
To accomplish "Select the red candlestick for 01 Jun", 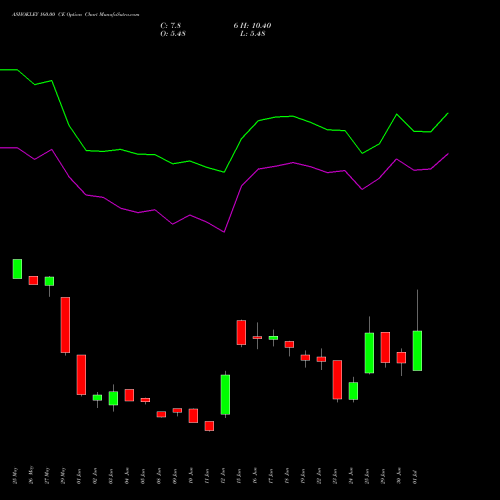I will 81,375.
